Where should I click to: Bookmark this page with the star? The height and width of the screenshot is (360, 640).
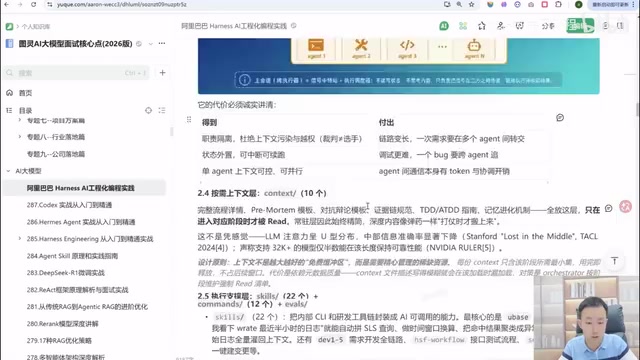472,4
